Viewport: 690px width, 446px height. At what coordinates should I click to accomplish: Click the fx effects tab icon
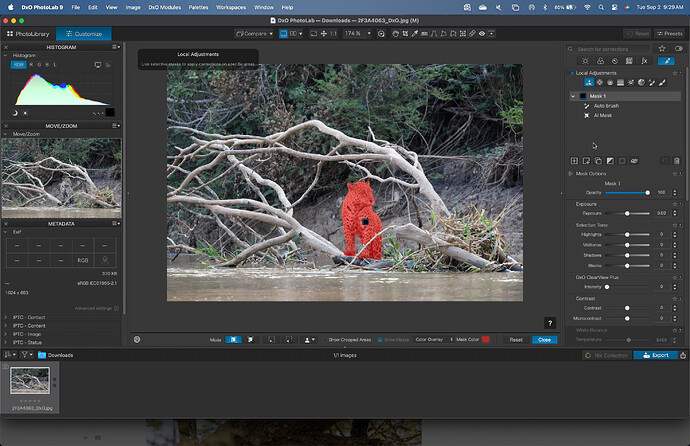click(x=644, y=60)
